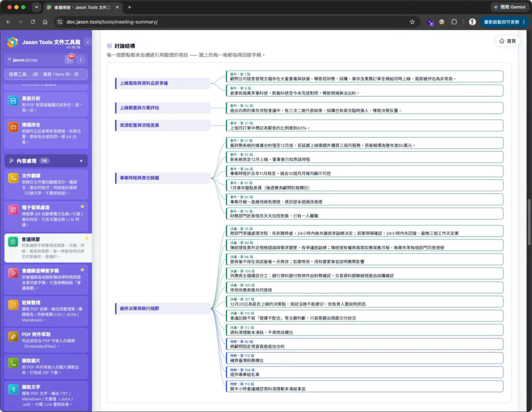
Task: Select the 上線範圍與方案評估 node
Action: (x=163, y=108)
